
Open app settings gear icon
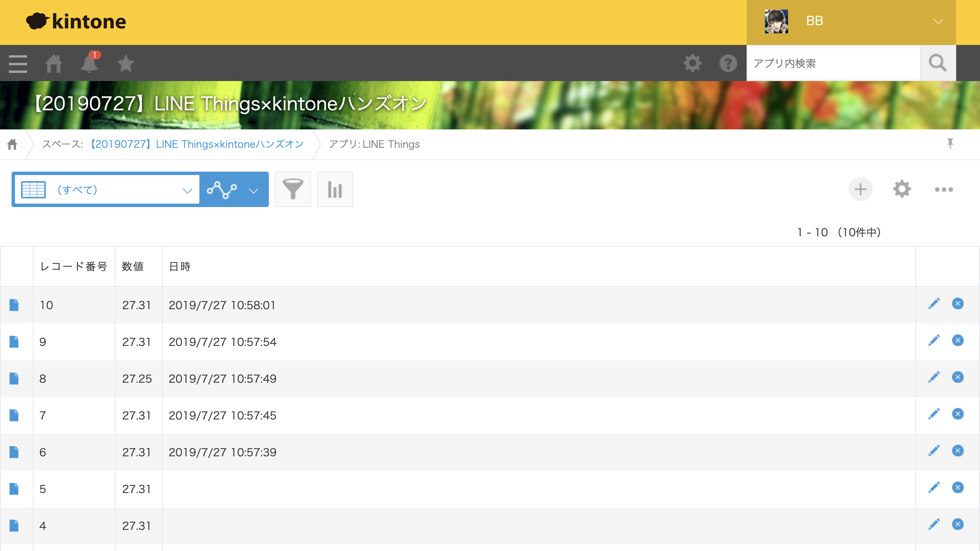(902, 189)
